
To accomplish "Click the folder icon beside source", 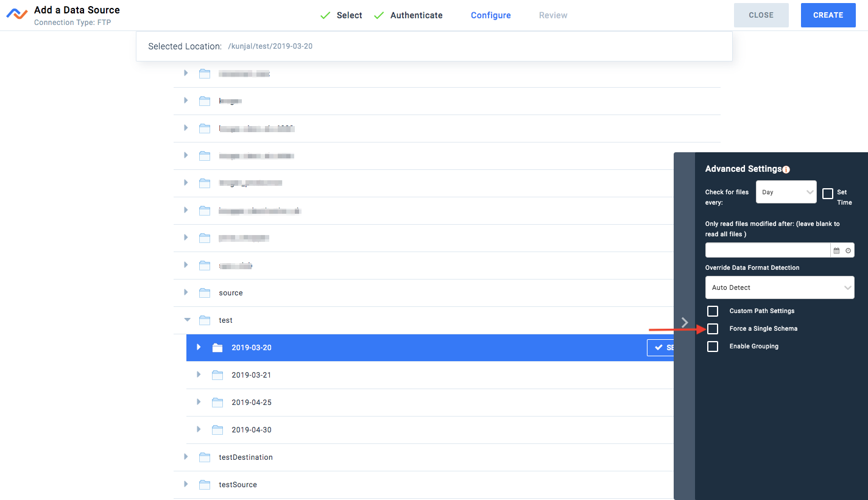I will pyautogui.click(x=205, y=293).
